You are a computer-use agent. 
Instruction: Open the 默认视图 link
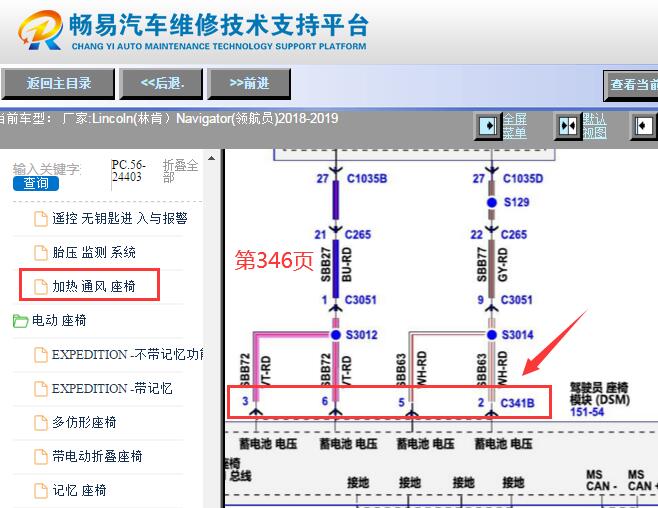click(x=595, y=126)
